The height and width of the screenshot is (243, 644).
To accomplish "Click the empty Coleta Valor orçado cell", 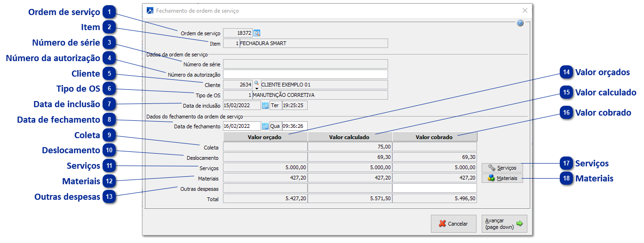I will (265, 147).
